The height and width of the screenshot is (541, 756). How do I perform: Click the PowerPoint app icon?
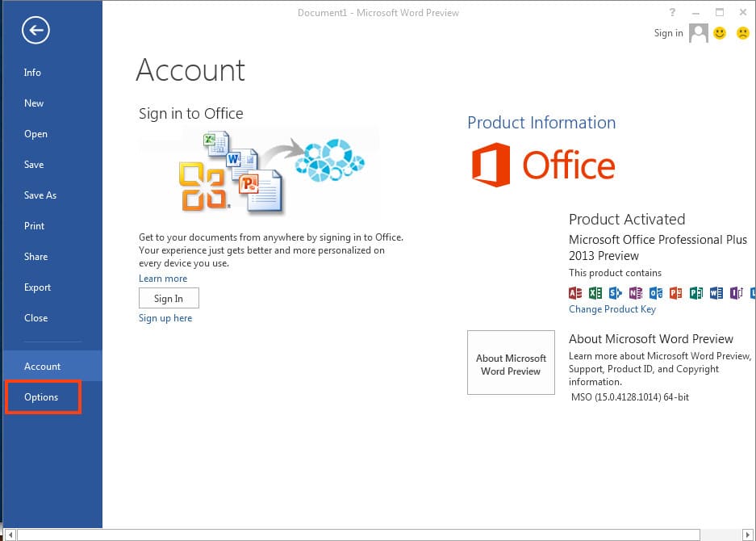tap(676, 293)
